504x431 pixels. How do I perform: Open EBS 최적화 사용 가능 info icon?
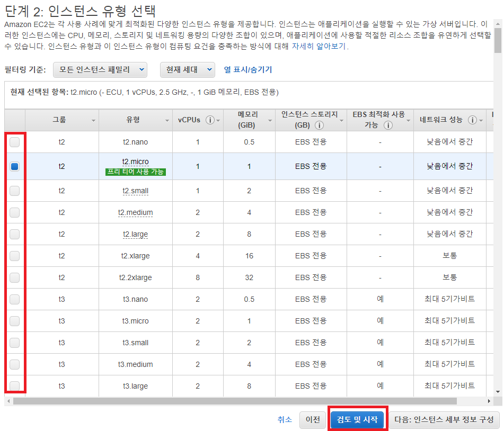[x=388, y=125]
